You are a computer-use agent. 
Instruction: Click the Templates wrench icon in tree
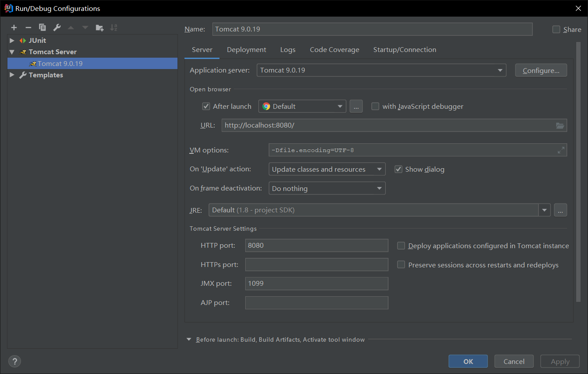point(23,75)
